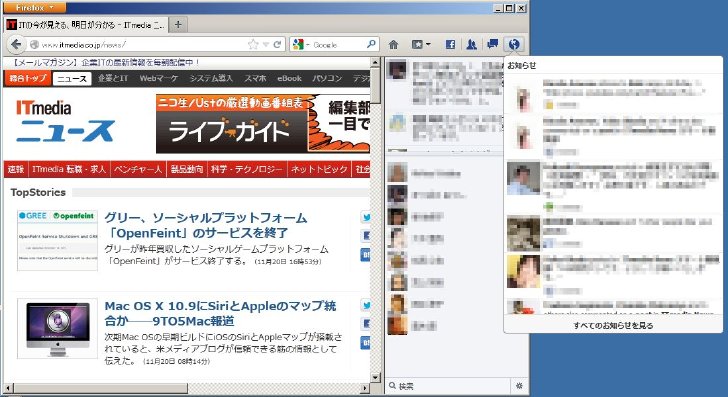This screenshot has width=728, height=397.
Task: Open the パソコン navigation item
Action: [327, 78]
